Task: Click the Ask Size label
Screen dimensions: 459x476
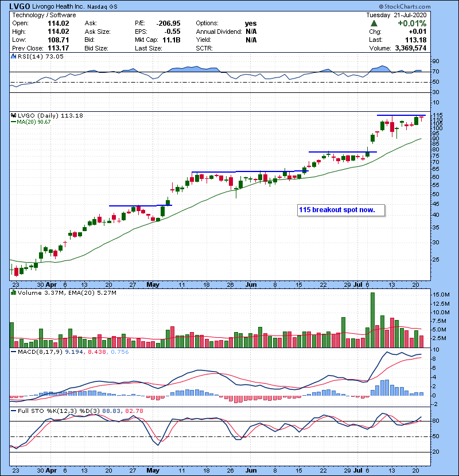Action: point(98,32)
